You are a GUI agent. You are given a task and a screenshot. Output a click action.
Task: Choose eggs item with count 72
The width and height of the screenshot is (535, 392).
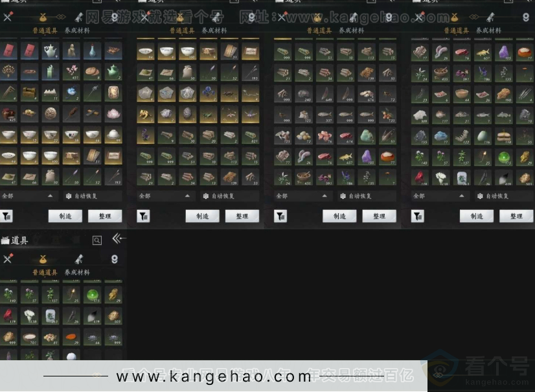point(304,135)
